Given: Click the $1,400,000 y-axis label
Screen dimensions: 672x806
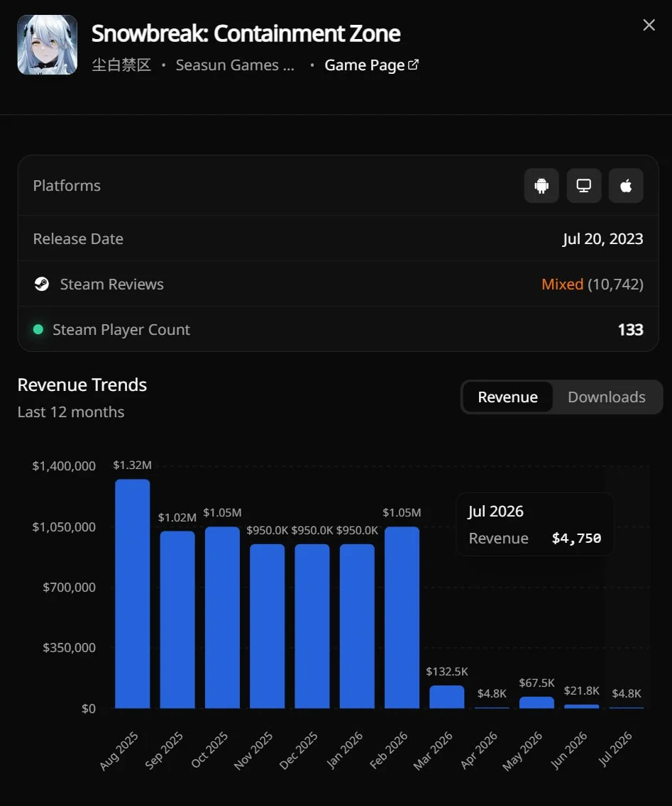Looking at the screenshot, I should click(x=64, y=466).
